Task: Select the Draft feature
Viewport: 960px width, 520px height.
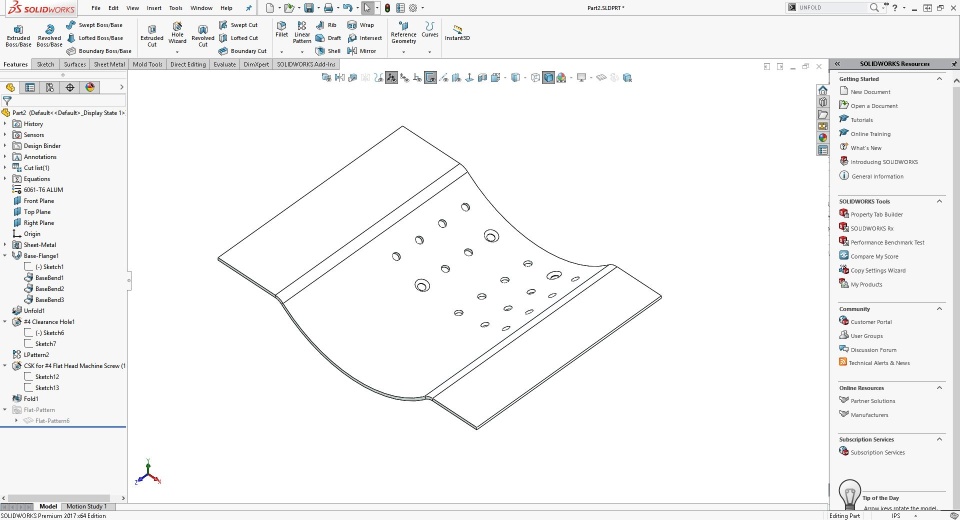Action: pos(328,38)
